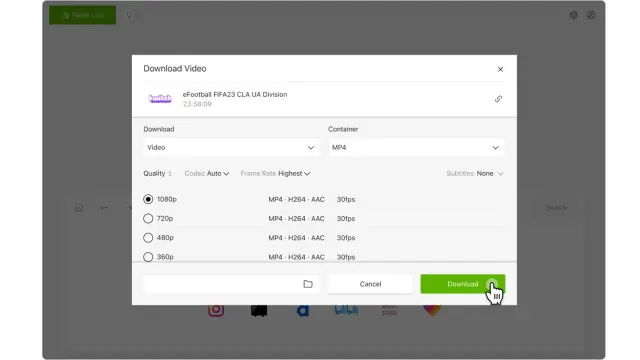Viewport: 640px width, 360px height.
Task: Click the Twitch logo thumbnail
Action: [160, 98]
